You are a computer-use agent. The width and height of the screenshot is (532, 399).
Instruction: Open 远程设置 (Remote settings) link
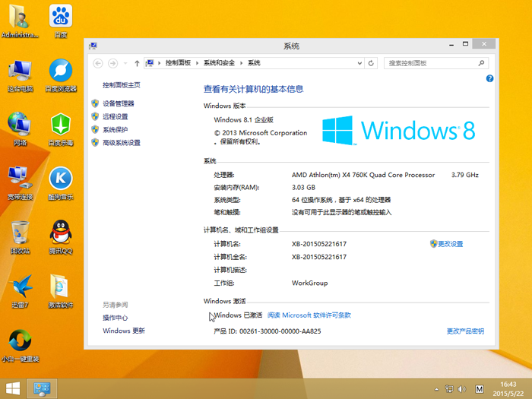point(116,117)
